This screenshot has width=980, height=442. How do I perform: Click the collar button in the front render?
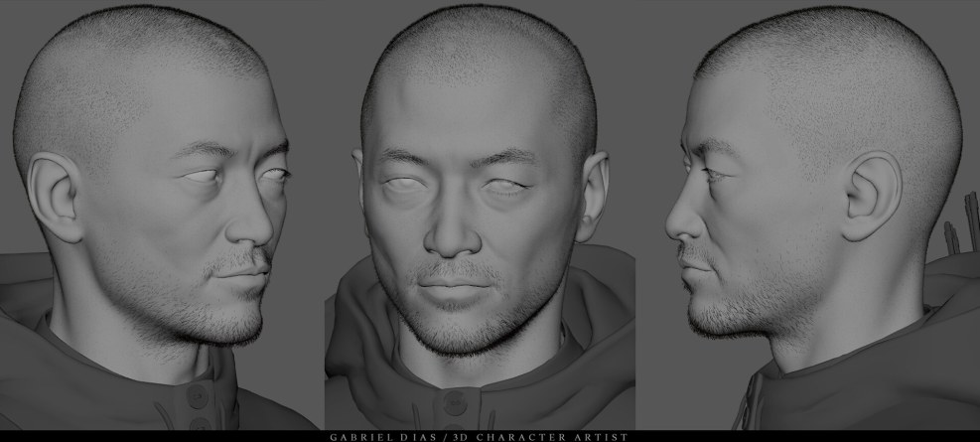pos(455,401)
